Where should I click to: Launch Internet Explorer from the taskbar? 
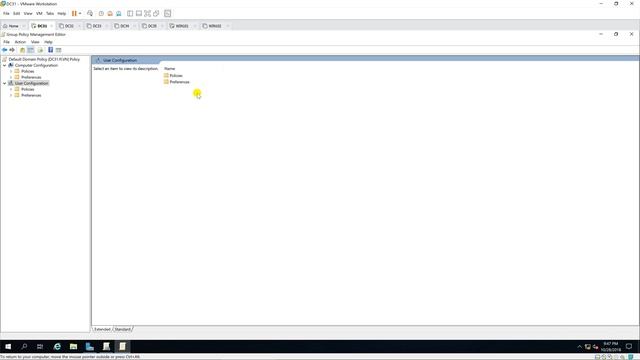(57, 347)
